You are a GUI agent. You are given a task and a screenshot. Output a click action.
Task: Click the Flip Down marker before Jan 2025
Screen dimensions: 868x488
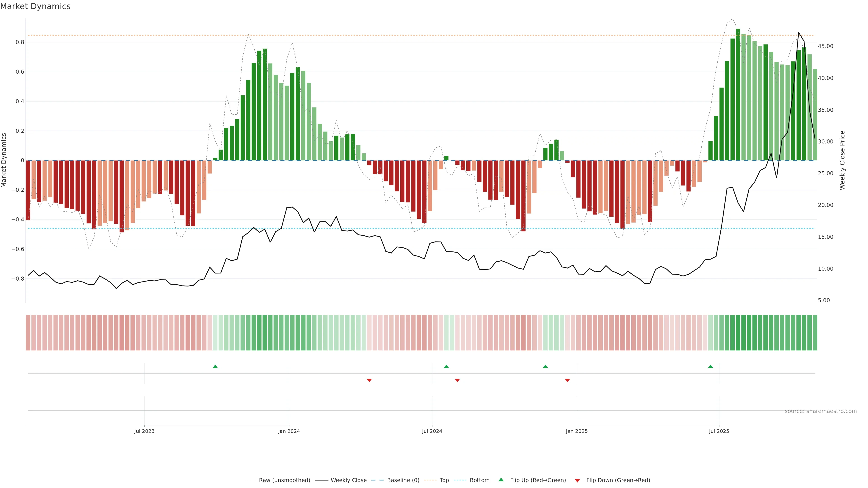tap(567, 380)
